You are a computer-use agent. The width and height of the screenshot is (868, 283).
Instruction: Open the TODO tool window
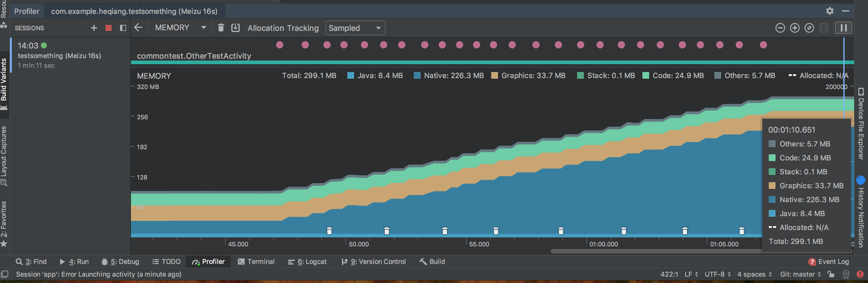(167, 262)
